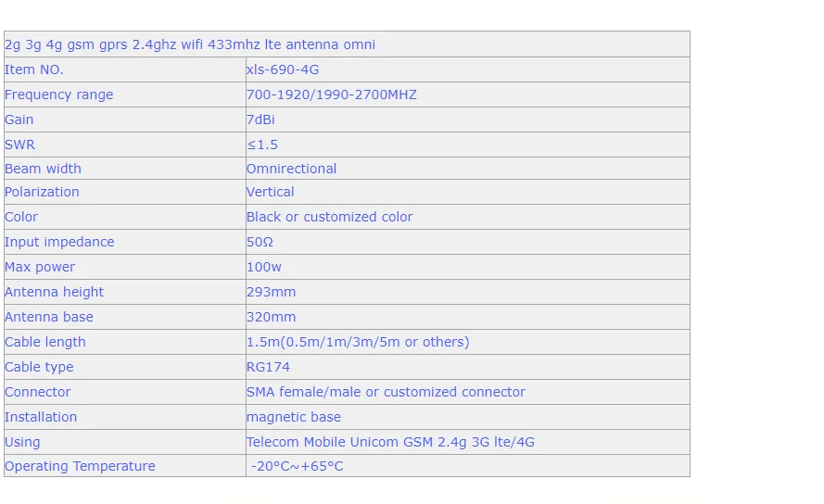The image size is (824, 504).
Task: Select the 'Input impedance' label
Action: coord(59,242)
